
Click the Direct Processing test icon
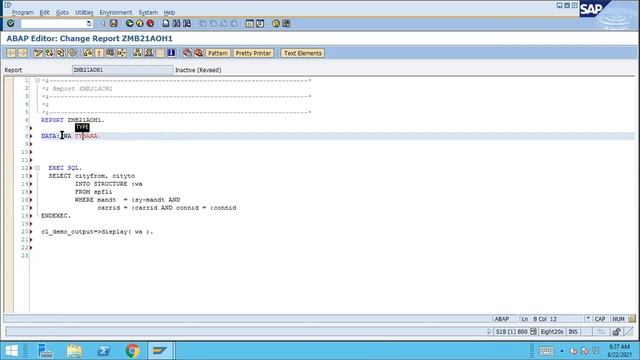tap(110, 53)
